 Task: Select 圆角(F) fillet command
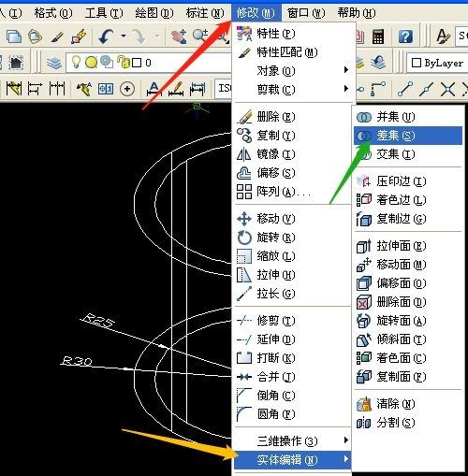point(294,414)
